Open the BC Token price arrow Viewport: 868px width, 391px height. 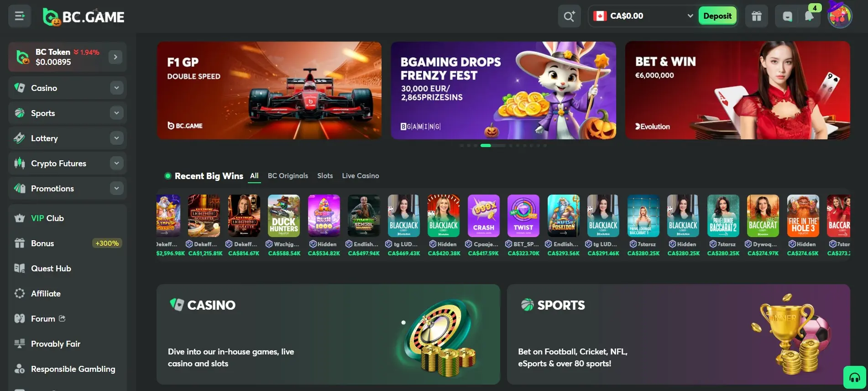(115, 57)
